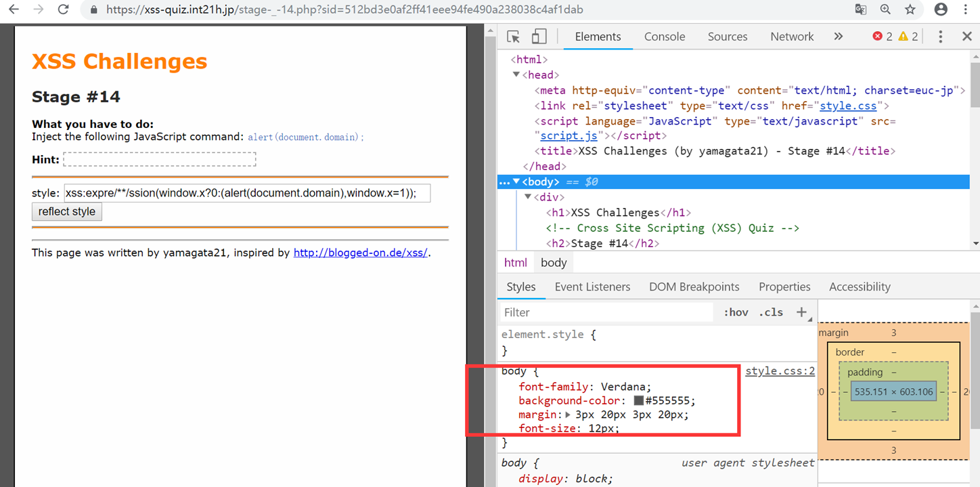This screenshot has width=980, height=487.
Task: Open the DevTools customize menu
Action: pyautogui.click(x=940, y=37)
